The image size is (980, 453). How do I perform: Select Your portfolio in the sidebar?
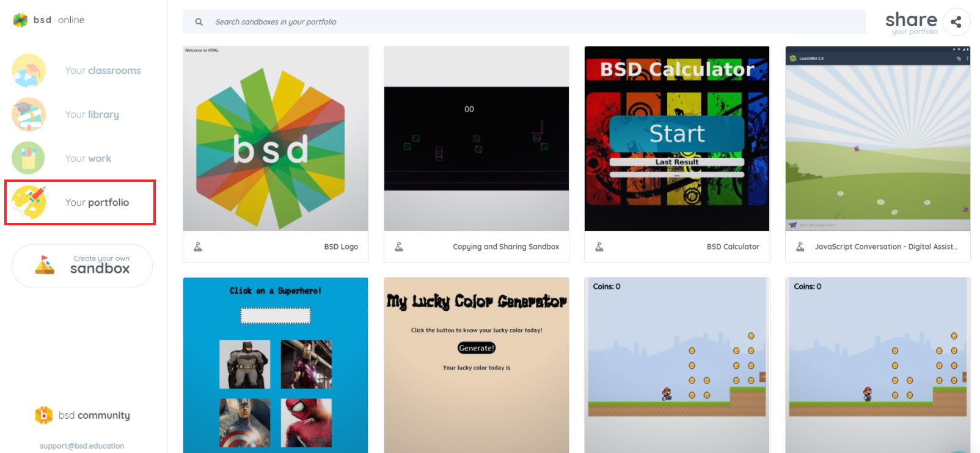(80, 202)
